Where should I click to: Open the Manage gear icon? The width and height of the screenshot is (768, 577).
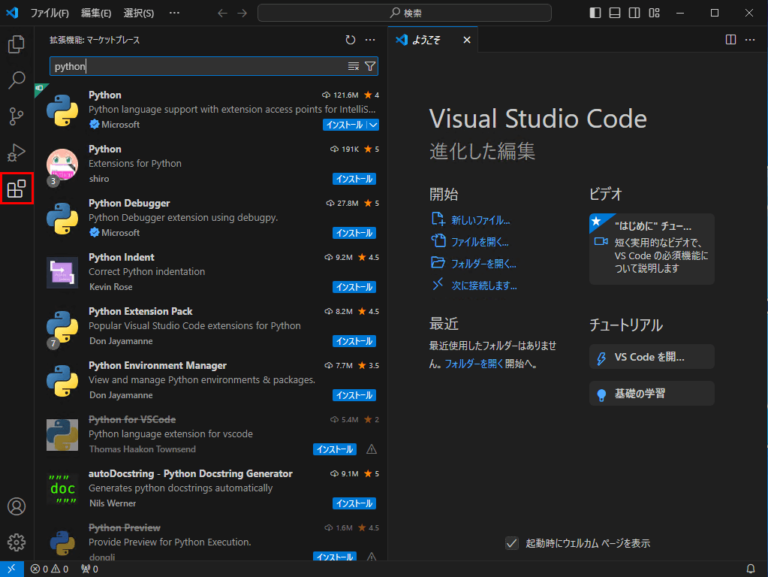16,542
